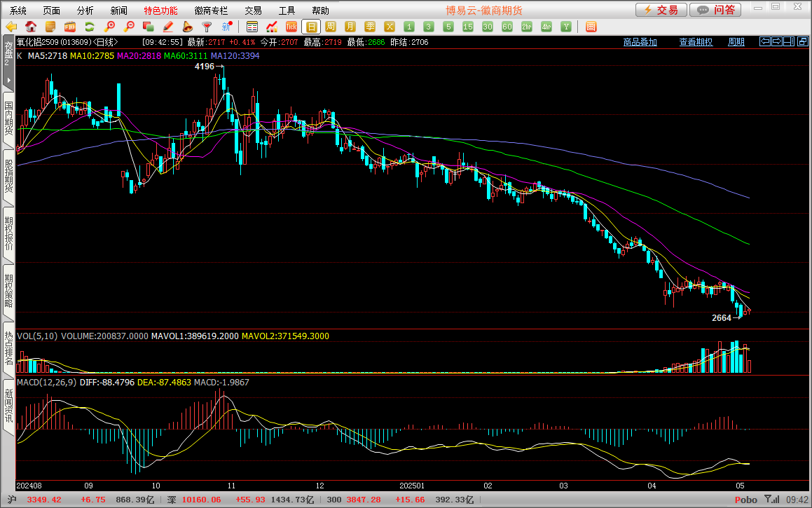
Task: Select the quarterly 季 period button
Action: (x=370, y=27)
